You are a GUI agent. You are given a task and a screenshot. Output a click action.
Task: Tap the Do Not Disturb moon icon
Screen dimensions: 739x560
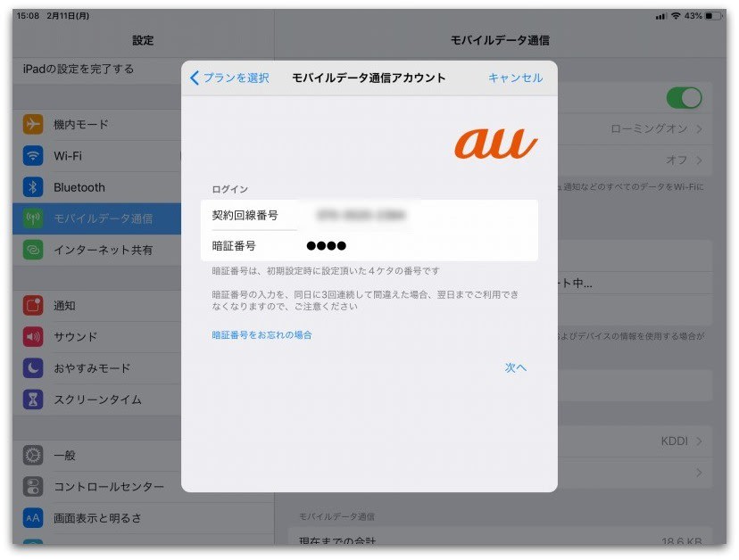pos(33,368)
